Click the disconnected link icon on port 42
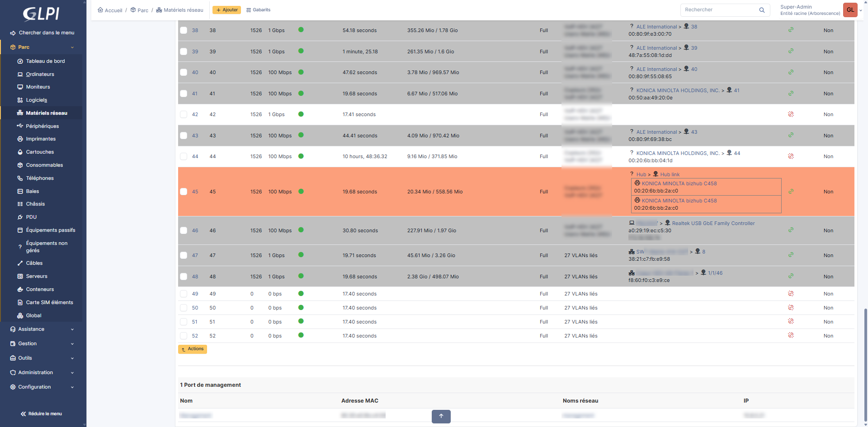Image resolution: width=868 pixels, height=427 pixels. [791, 114]
